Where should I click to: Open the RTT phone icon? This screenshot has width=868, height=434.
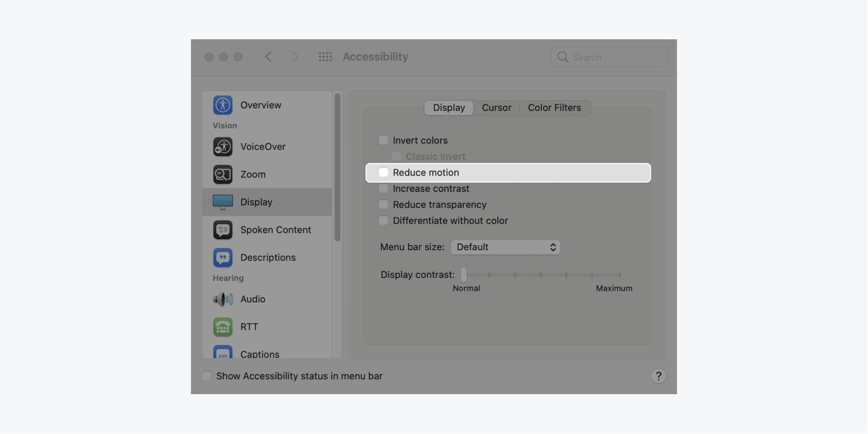[x=223, y=327]
